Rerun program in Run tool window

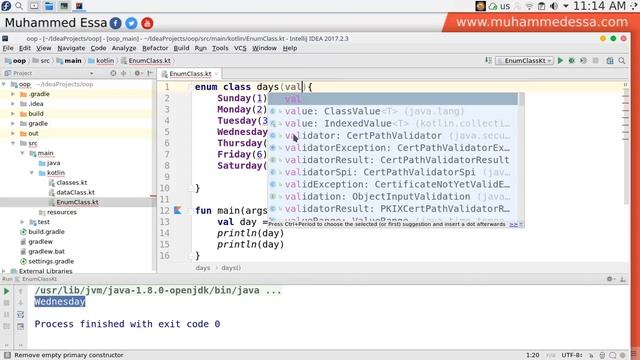(x=7, y=291)
